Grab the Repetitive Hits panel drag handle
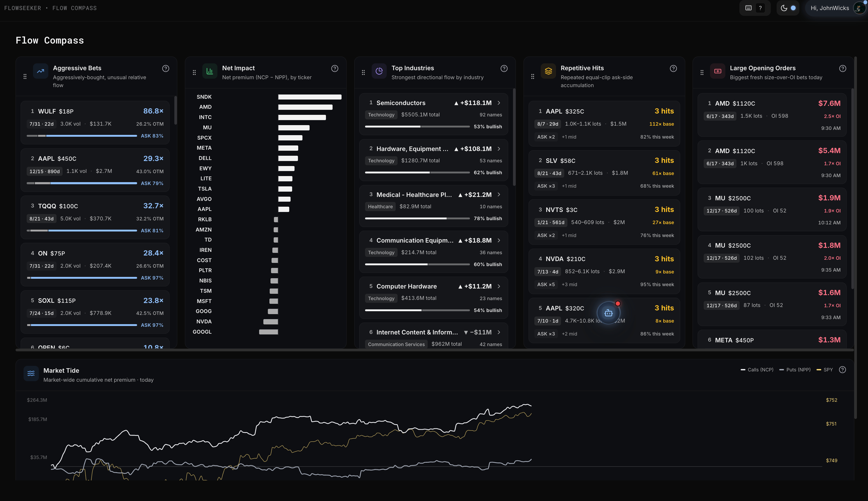Screen dimensions: 868x501 point(533,76)
